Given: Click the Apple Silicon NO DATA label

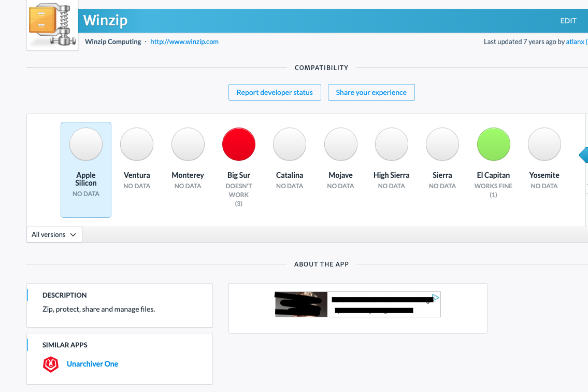Looking at the screenshot, I should 86,194.
